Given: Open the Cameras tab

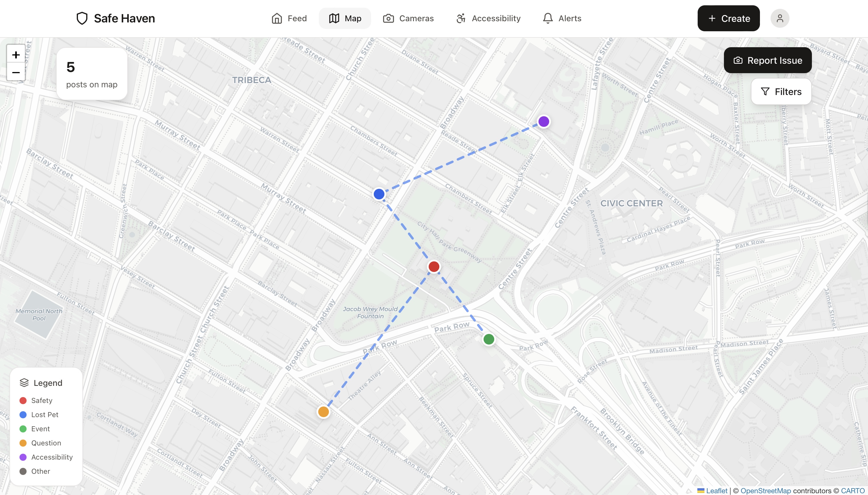Looking at the screenshot, I should click(x=408, y=18).
